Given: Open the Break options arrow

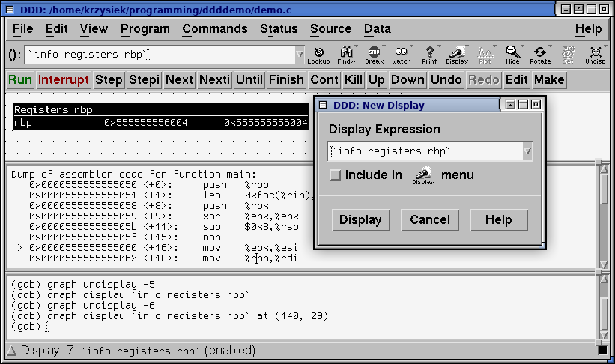Looking at the screenshot, I should tap(384, 46).
